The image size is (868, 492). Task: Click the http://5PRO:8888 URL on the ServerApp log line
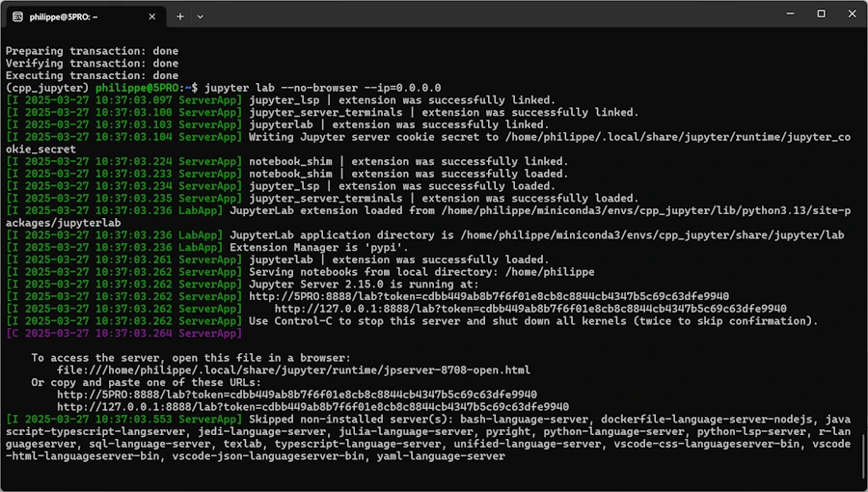click(489, 296)
